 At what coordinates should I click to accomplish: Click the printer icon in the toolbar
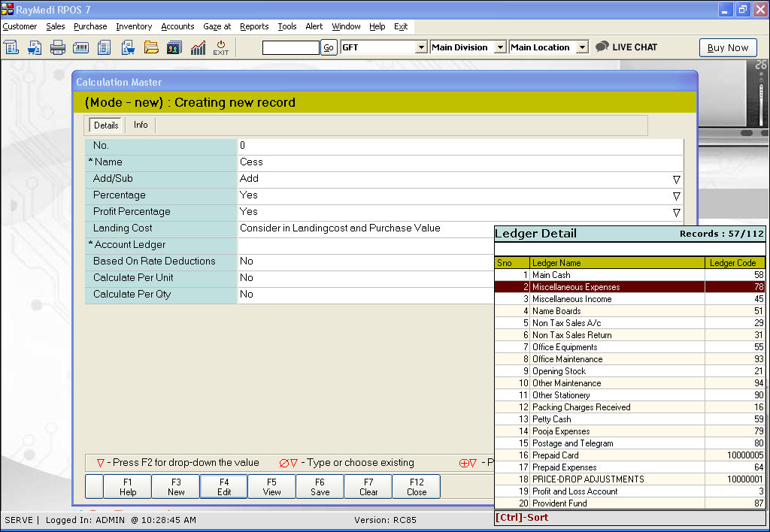[x=58, y=47]
